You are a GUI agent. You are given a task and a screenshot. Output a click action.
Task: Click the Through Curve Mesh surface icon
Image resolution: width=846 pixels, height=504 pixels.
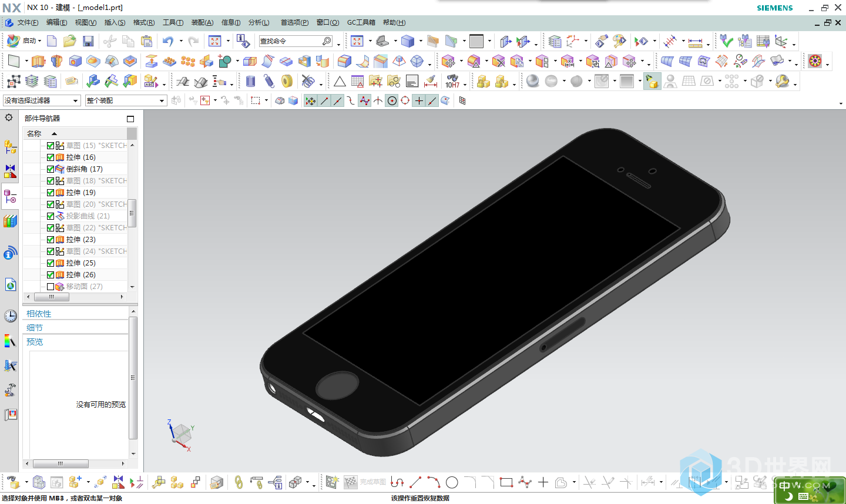(x=685, y=61)
